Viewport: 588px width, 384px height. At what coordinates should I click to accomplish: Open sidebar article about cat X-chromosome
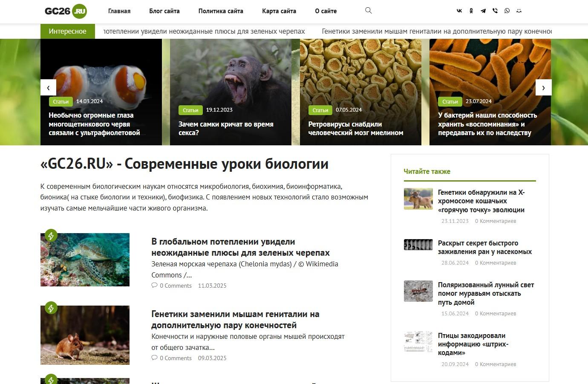coord(481,201)
